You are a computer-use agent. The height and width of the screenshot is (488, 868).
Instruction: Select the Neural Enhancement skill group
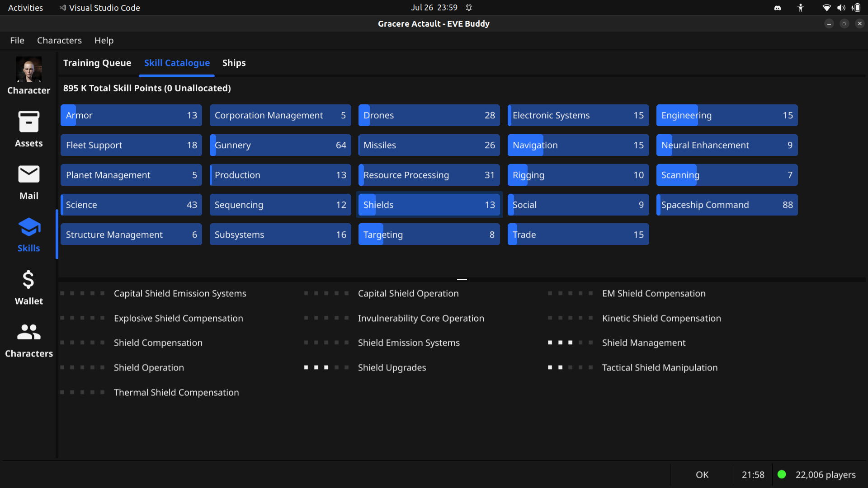click(727, 145)
